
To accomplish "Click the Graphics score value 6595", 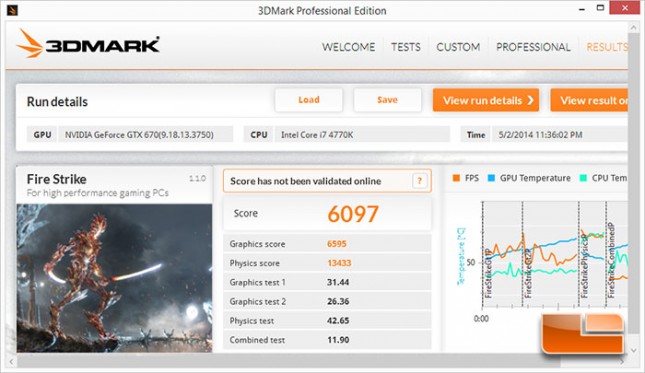I will click(336, 244).
